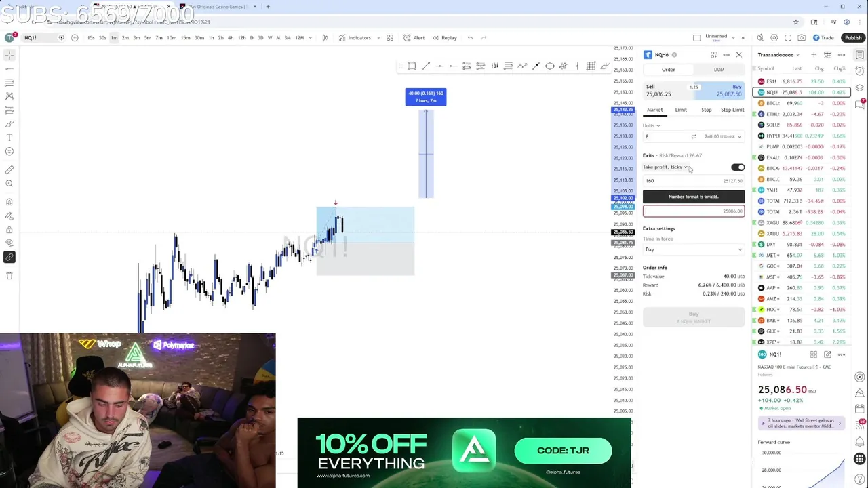This screenshot has width=868, height=488.
Task: Open the order panel three-dot more menu
Action: pyautogui.click(x=726, y=55)
